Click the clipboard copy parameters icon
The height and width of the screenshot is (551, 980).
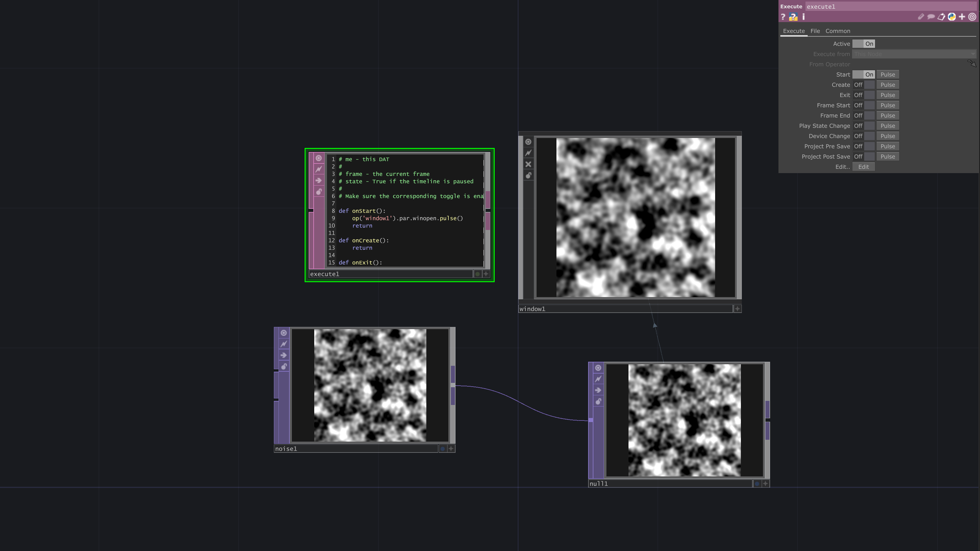(x=941, y=17)
